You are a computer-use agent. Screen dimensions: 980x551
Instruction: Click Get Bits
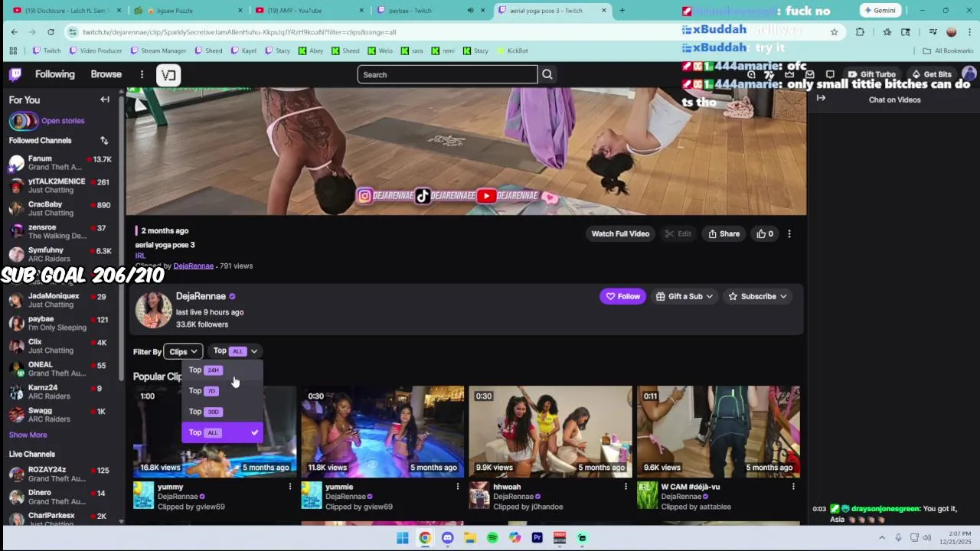click(931, 74)
